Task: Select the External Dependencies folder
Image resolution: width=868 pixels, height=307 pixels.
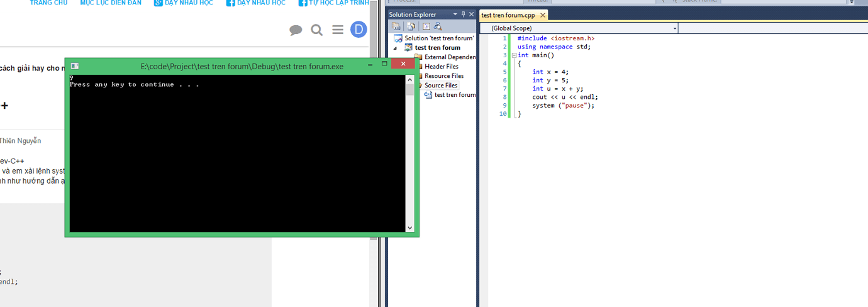Action: coord(450,57)
